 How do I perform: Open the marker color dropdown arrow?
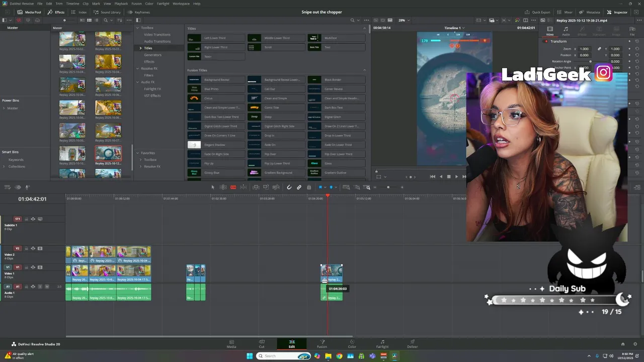pos(335,188)
